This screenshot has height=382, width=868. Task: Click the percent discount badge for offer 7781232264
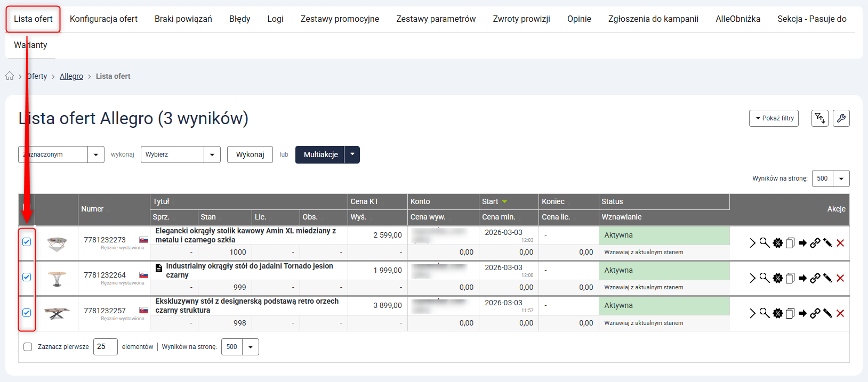[778, 278]
